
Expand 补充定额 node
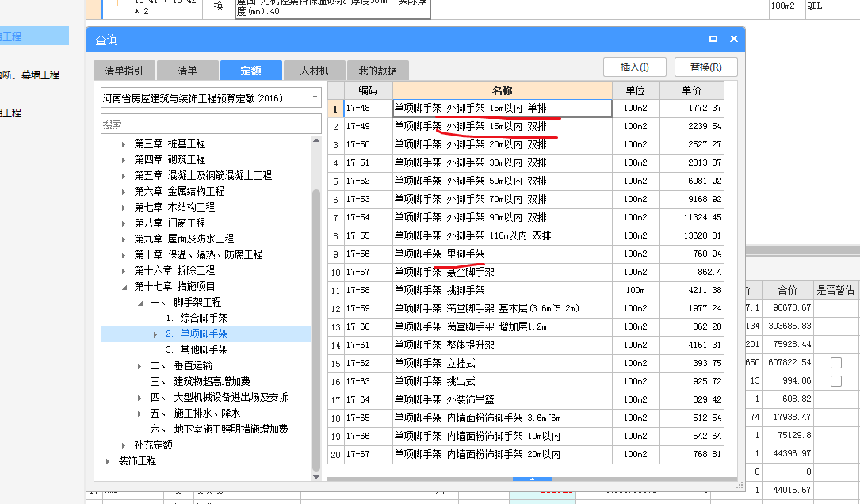[124, 446]
